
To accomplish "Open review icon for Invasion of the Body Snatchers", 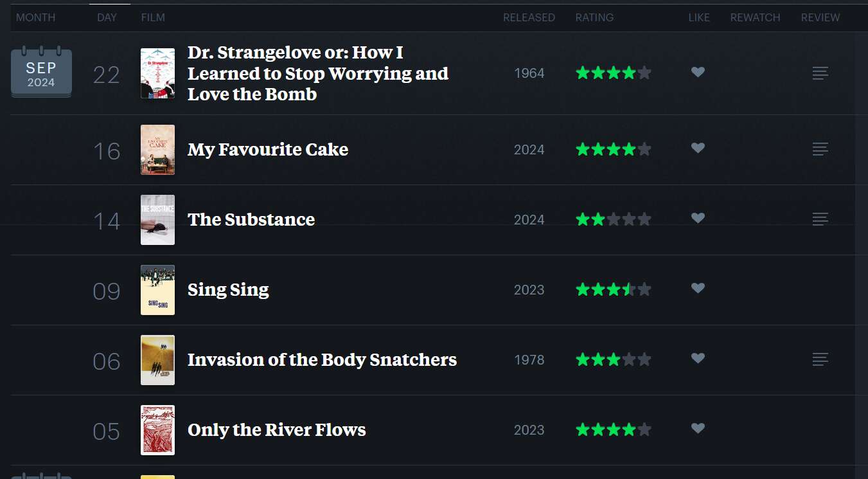I will (820, 359).
